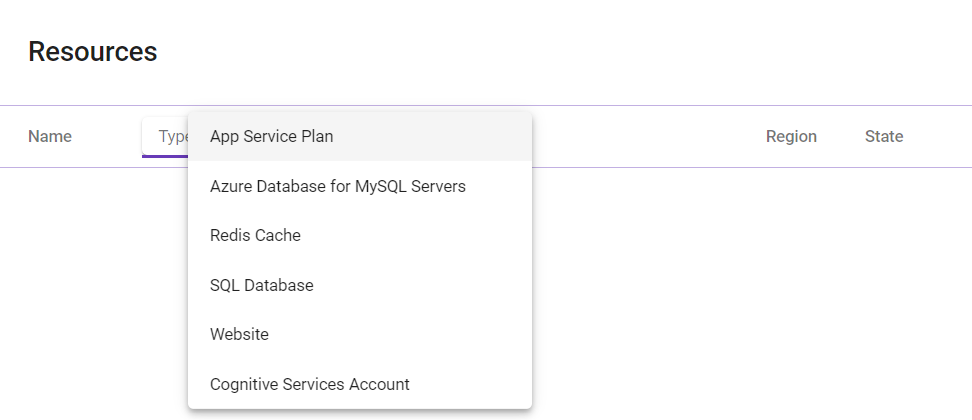The height and width of the screenshot is (420, 972).
Task: Click the State header in the table
Action: (884, 137)
